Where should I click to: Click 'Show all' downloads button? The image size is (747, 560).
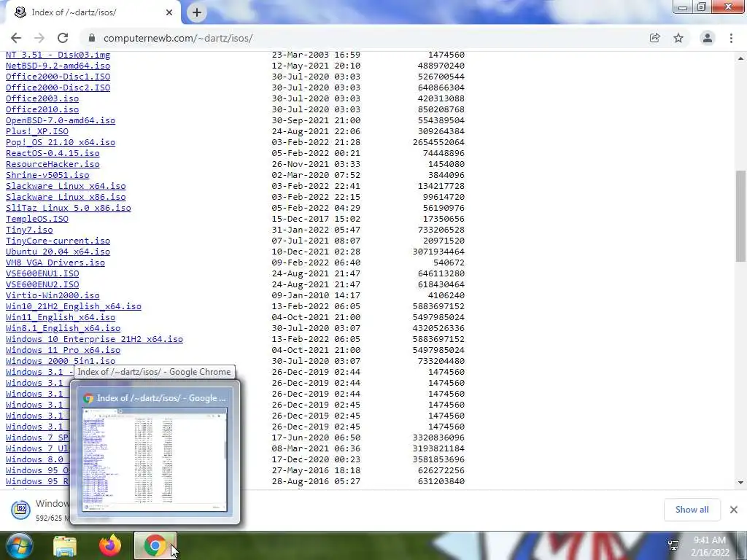coord(692,510)
